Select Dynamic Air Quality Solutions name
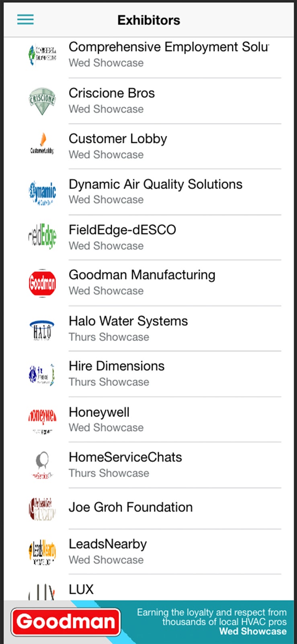 (156, 184)
